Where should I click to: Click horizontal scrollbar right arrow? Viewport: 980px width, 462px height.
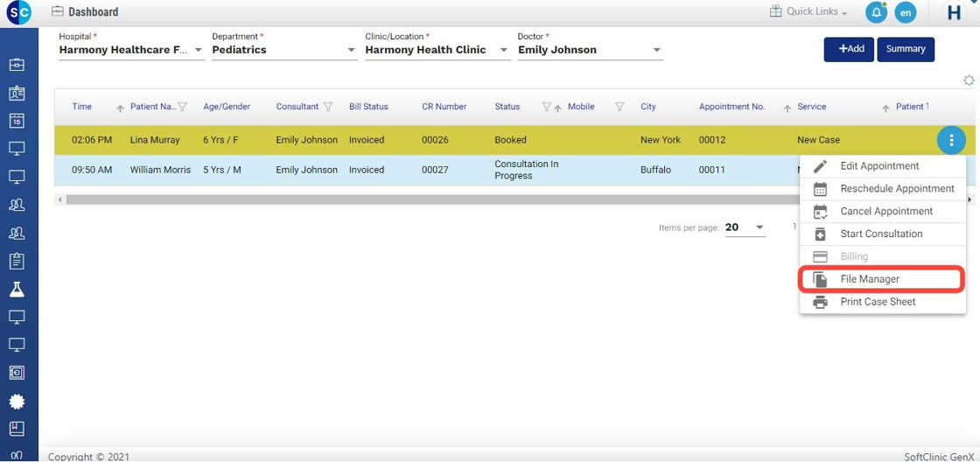pyautogui.click(x=970, y=199)
